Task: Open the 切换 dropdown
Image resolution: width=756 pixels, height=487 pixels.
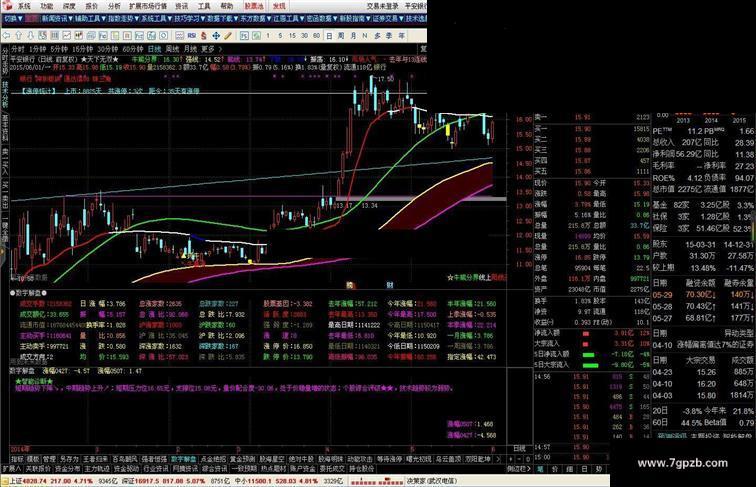Action: [x=13, y=19]
